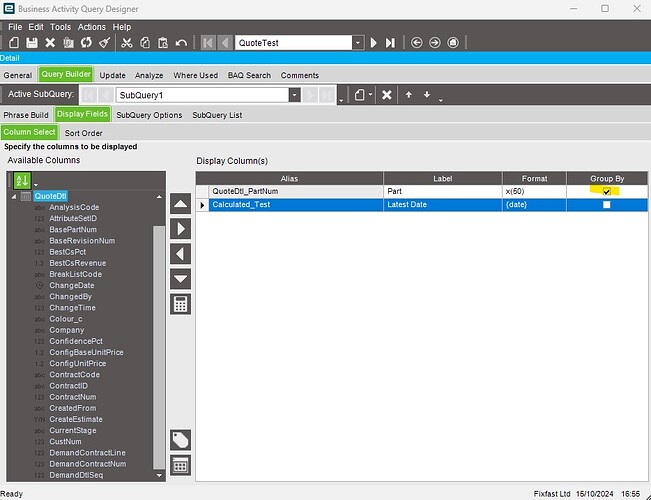The width and height of the screenshot is (651, 500).
Task: Open the Tools menu
Action: pyautogui.click(x=60, y=27)
